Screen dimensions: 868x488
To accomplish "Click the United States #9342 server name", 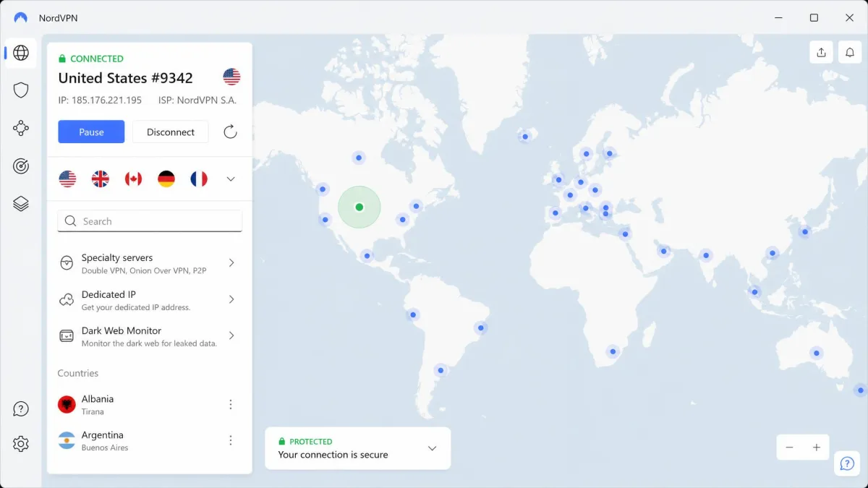I will pos(126,78).
